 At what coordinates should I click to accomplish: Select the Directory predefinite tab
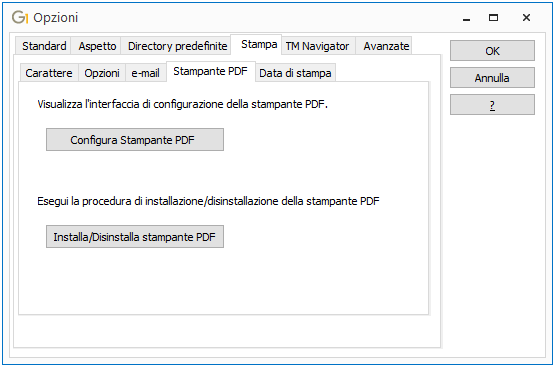click(x=177, y=46)
